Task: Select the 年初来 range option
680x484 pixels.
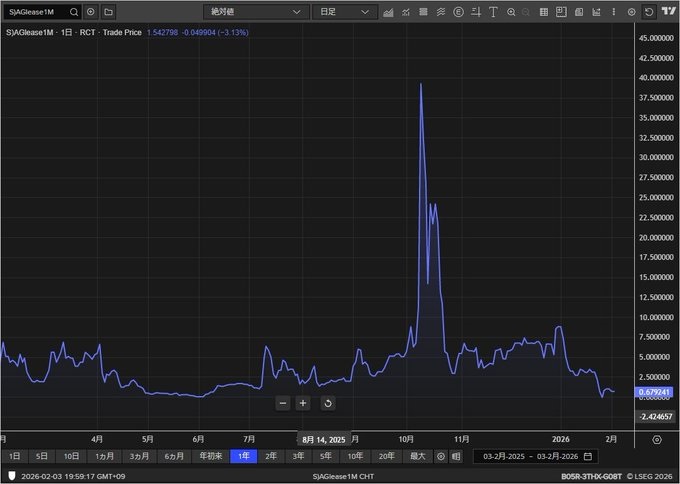Action: click(x=209, y=456)
